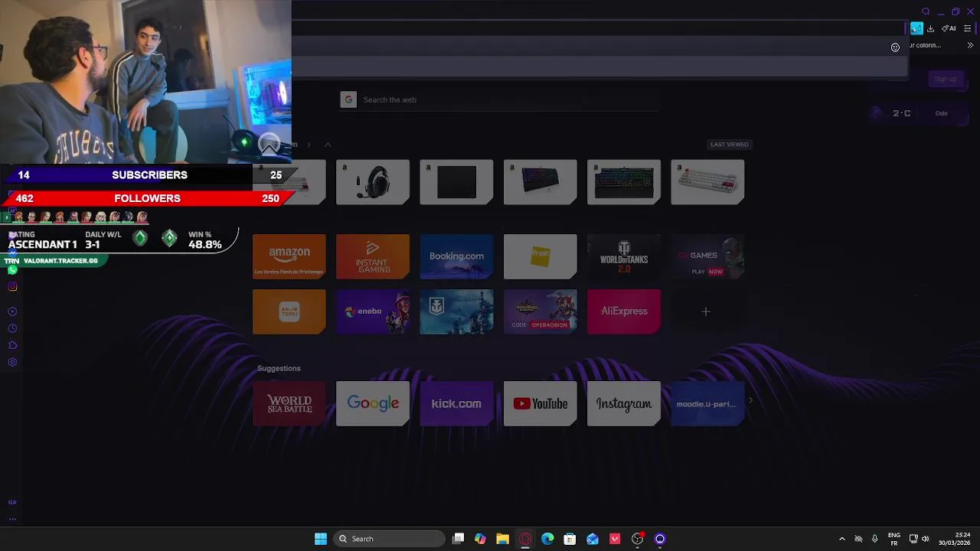The width and height of the screenshot is (980, 551).
Task: Open the Eneba speed dial tile
Action: click(x=373, y=311)
